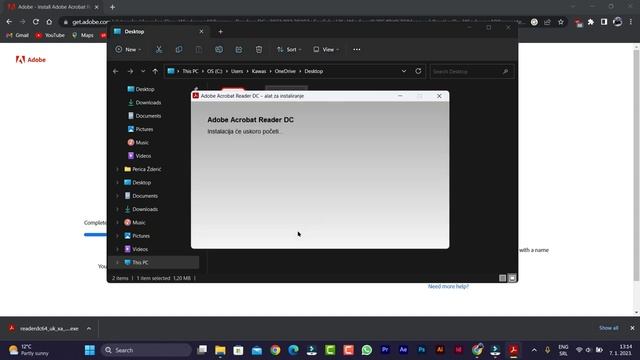Image resolution: width=640 pixels, height=360 pixels.
Task: Open Chrome side panel icon
Action: pos(604,22)
